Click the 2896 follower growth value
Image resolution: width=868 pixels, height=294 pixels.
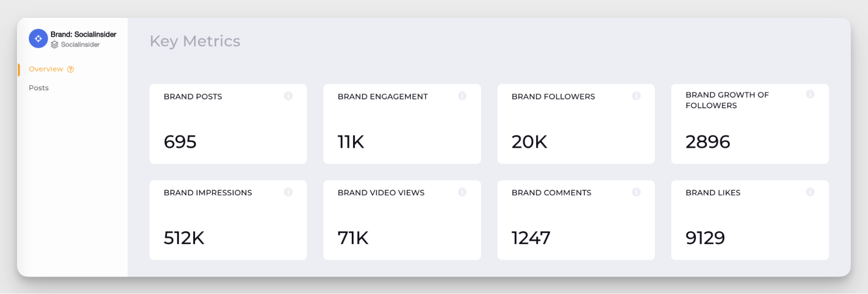708,142
